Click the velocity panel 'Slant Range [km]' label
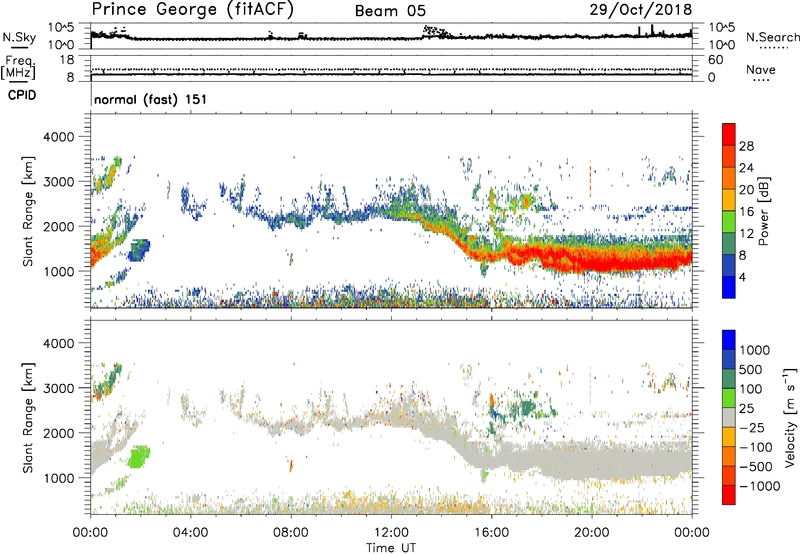Screen dimensions: 800x554 [28, 417]
